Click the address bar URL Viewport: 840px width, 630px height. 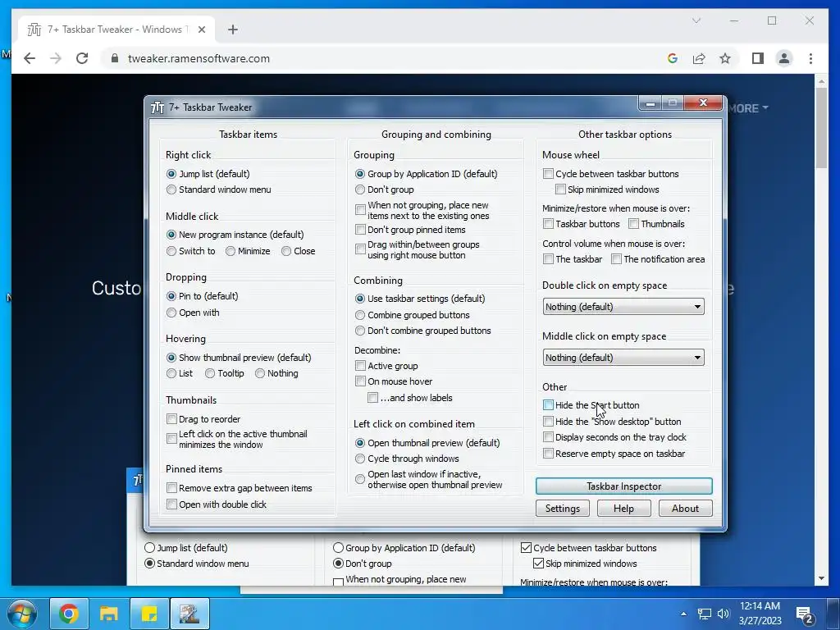pyautogui.click(x=199, y=58)
